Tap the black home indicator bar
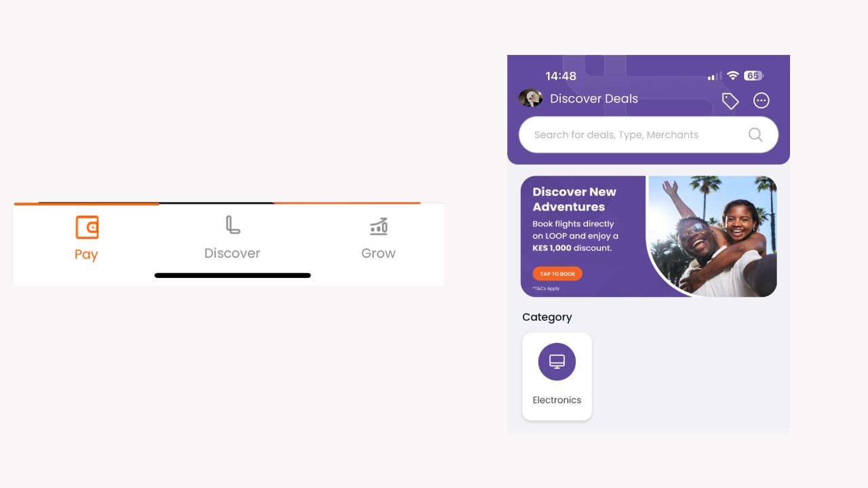 coord(233,276)
